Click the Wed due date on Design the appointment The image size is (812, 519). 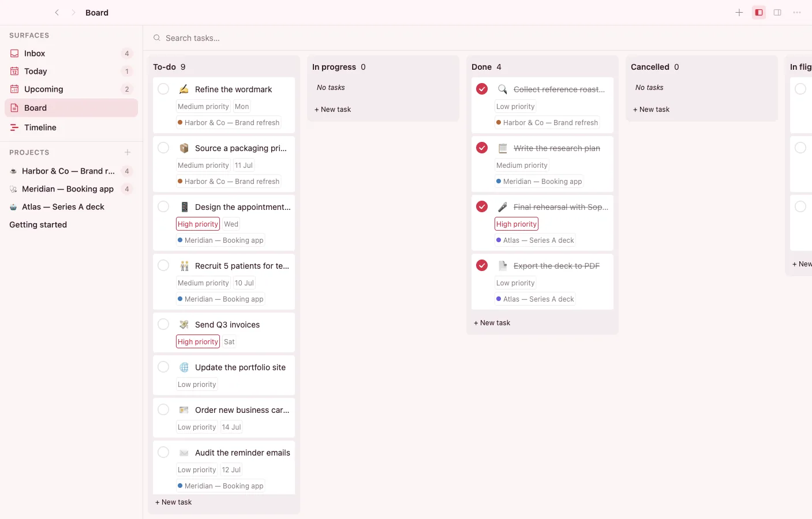(231, 224)
